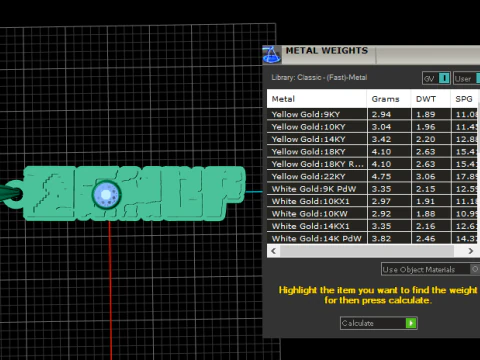Select the Yellow Gold:14KY row
The image size is (480, 360).
click(373, 139)
